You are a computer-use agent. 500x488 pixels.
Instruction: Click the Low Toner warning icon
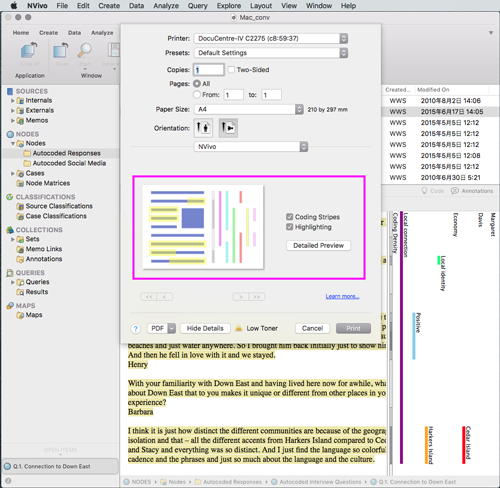click(x=239, y=328)
